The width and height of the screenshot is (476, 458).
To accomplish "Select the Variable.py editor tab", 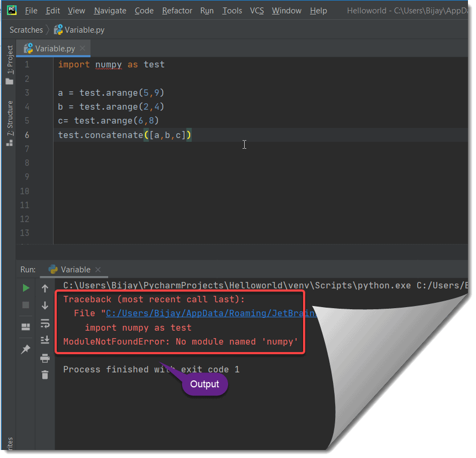I will point(54,49).
